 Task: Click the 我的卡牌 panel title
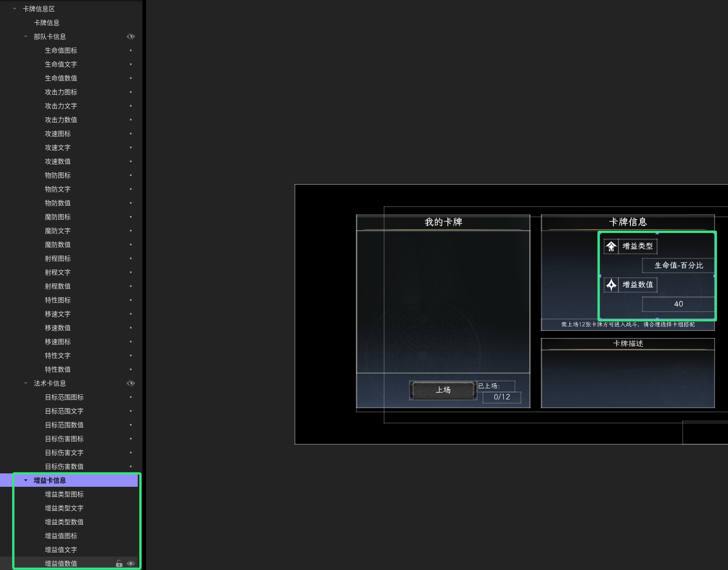point(443,222)
